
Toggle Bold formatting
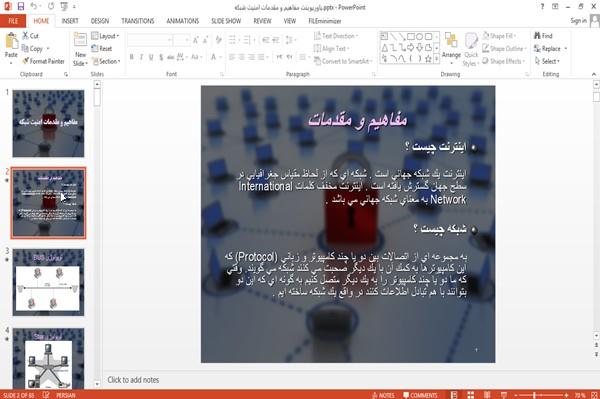click(x=132, y=57)
